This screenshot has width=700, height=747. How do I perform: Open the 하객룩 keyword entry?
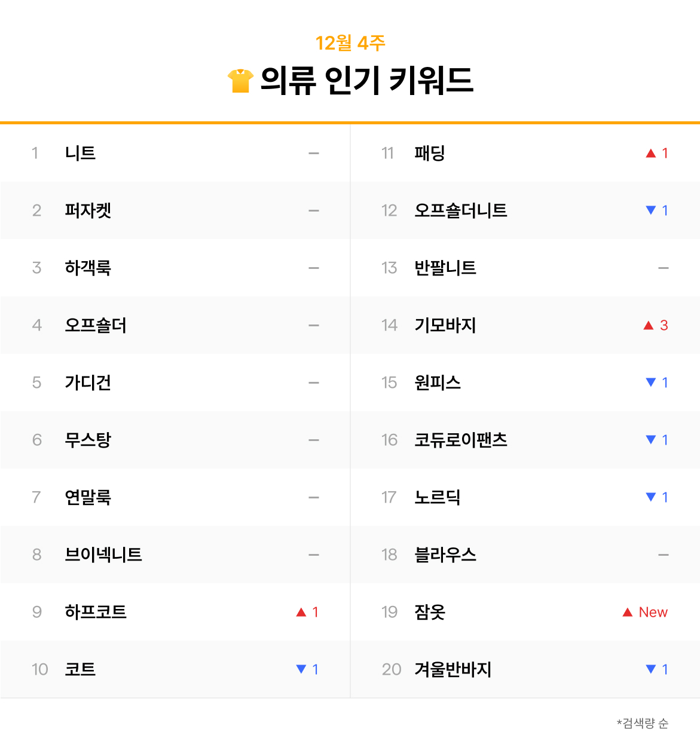point(88,268)
